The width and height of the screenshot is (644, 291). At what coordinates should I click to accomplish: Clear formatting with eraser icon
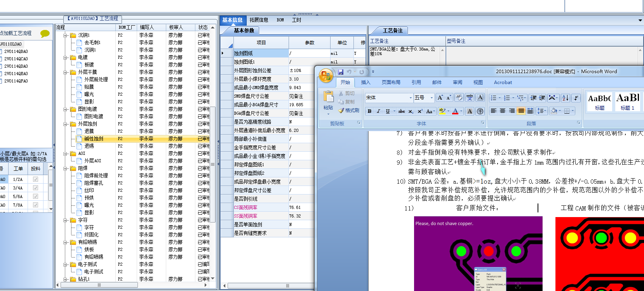pyautogui.click(x=459, y=98)
